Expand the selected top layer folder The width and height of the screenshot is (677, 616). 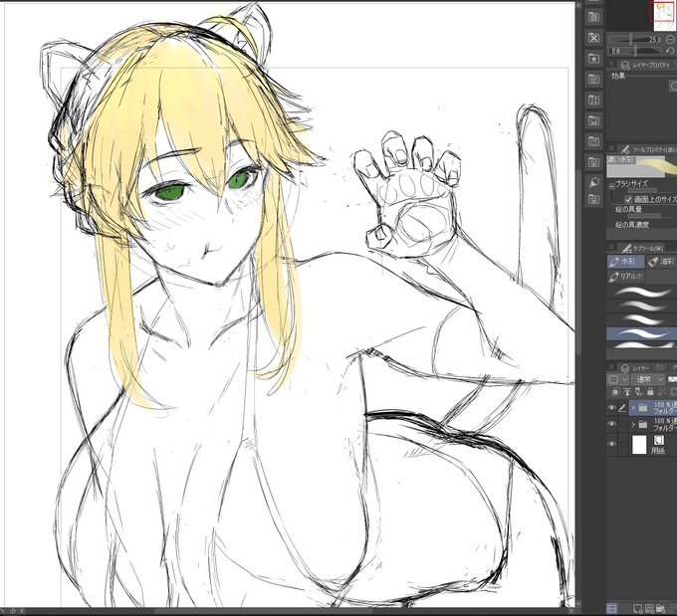coord(633,408)
